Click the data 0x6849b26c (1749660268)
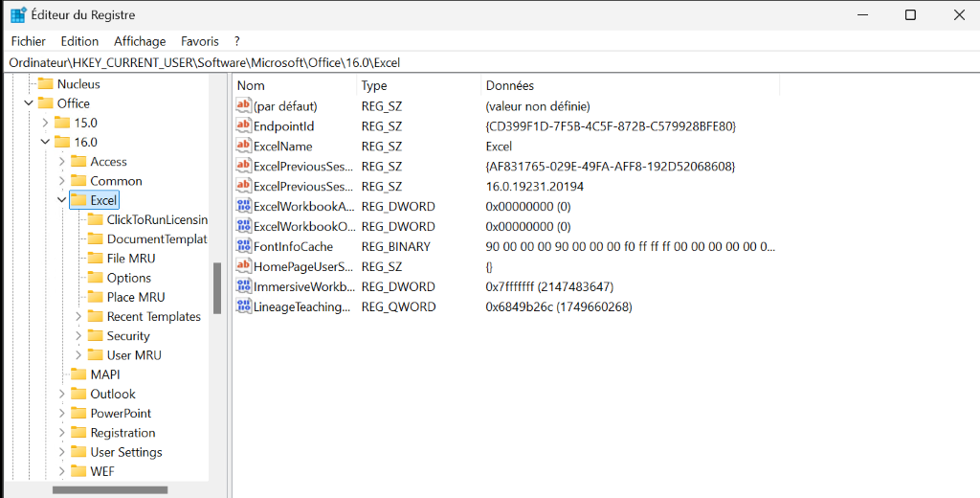 559,306
